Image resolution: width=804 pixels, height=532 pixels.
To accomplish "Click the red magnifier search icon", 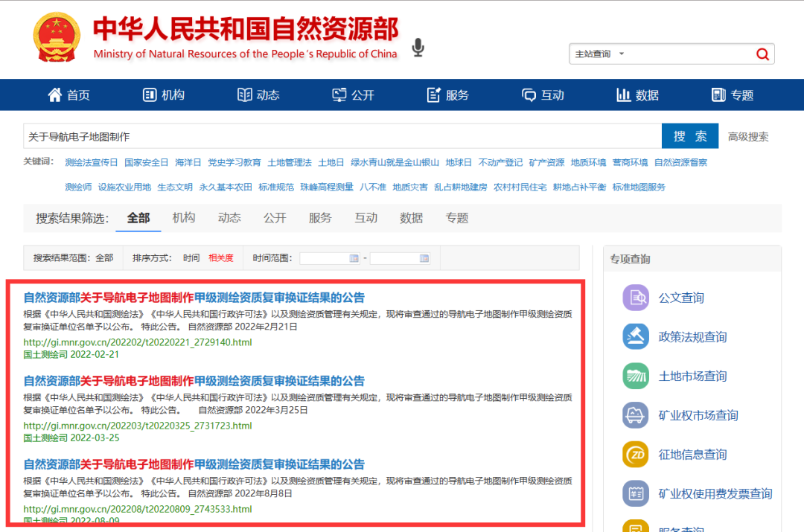I will pos(762,54).
